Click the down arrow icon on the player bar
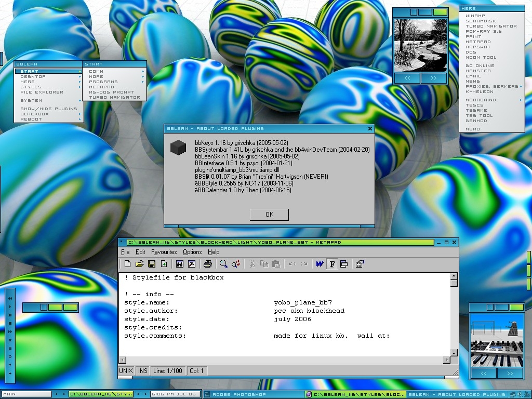Viewport: 532px width, 399px height. point(10,373)
